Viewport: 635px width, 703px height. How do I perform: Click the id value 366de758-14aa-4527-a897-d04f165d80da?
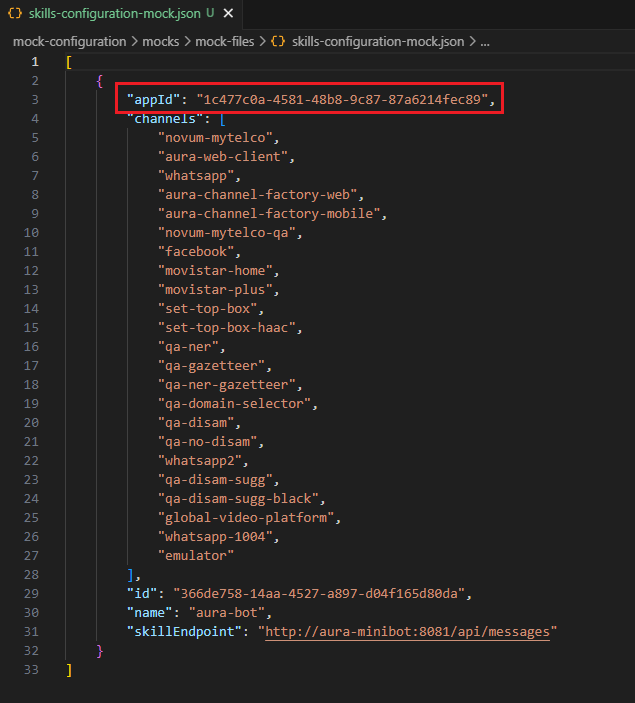pos(319,594)
